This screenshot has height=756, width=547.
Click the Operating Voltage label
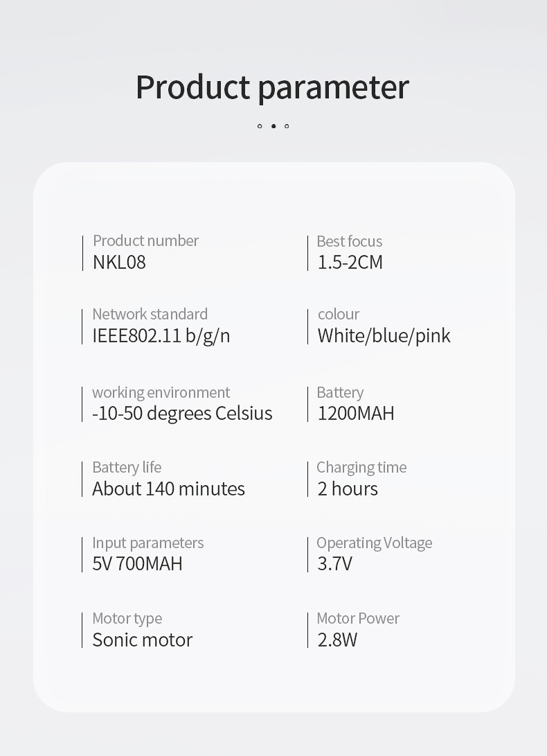[x=375, y=543]
